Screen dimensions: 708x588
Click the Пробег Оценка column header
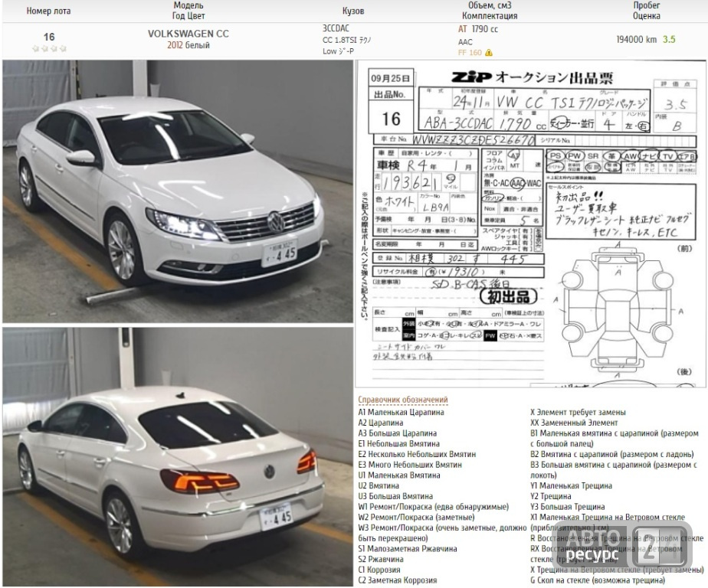(x=646, y=11)
